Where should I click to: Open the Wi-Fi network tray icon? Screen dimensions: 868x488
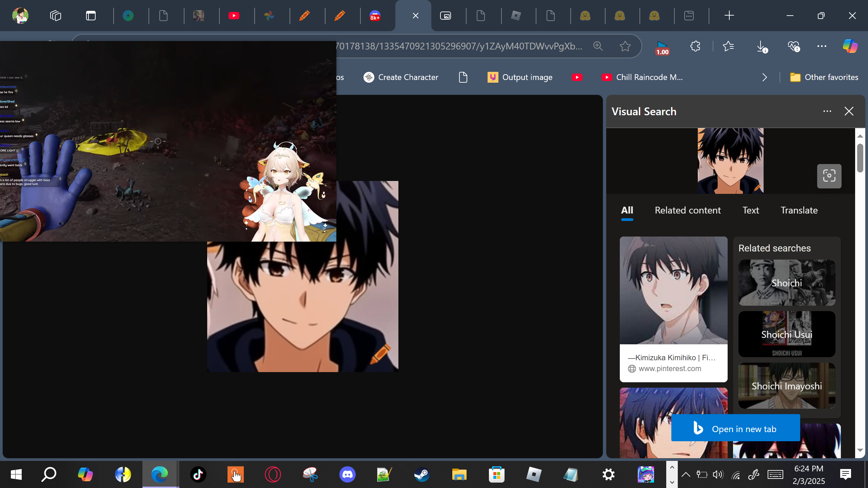(x=736, y=474)
